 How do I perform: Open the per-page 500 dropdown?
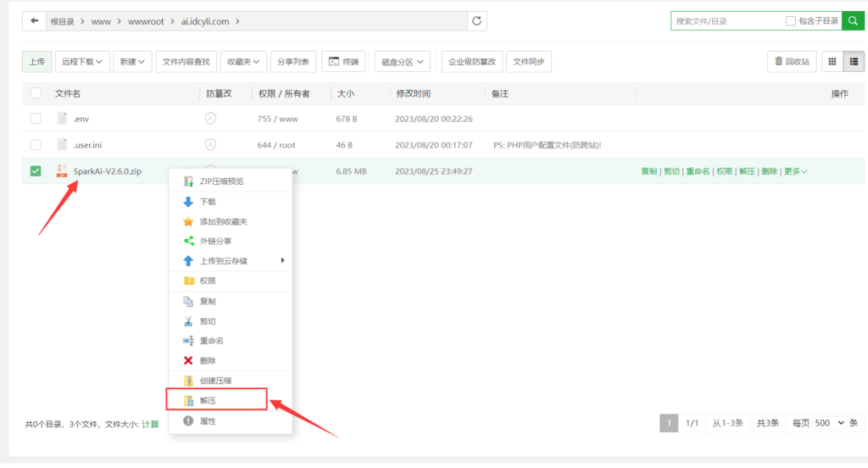(828, 423)
